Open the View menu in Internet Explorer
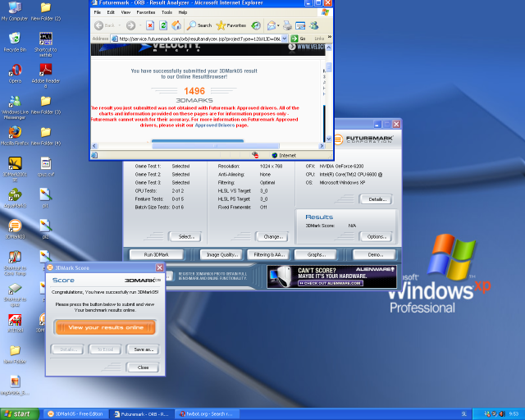 click(126, 12)
